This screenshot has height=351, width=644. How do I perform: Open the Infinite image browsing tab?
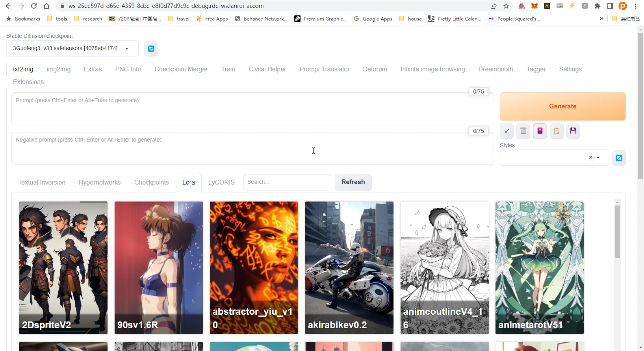[x=432, y=69]
